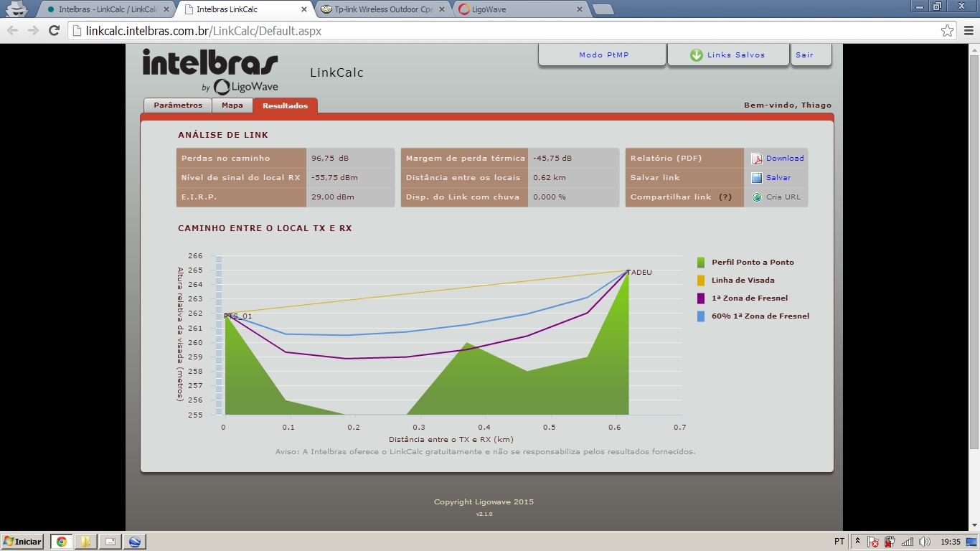
Task: Click the 0,62 km distance value
Action: tap(550, 178)
